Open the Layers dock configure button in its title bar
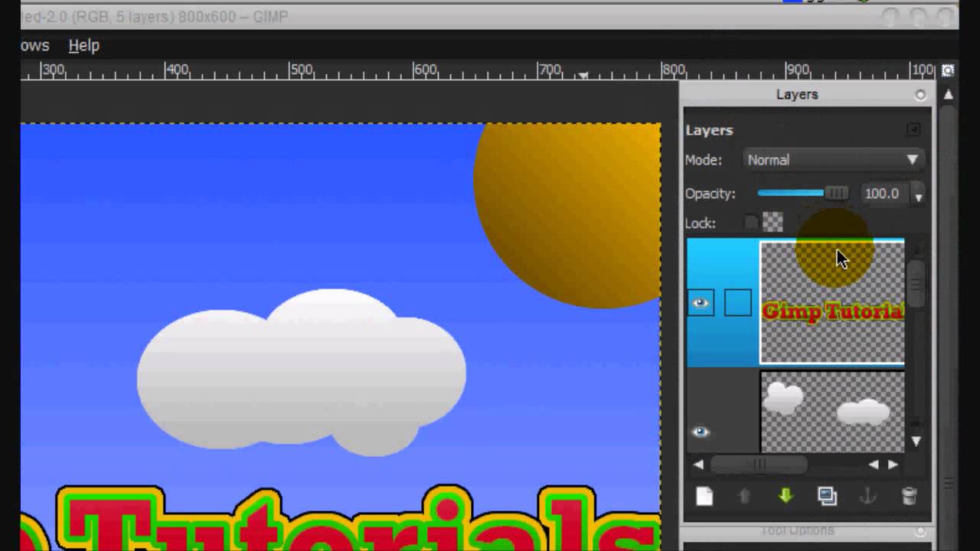This screenshot has height=551, width=980. click(920, 95)
